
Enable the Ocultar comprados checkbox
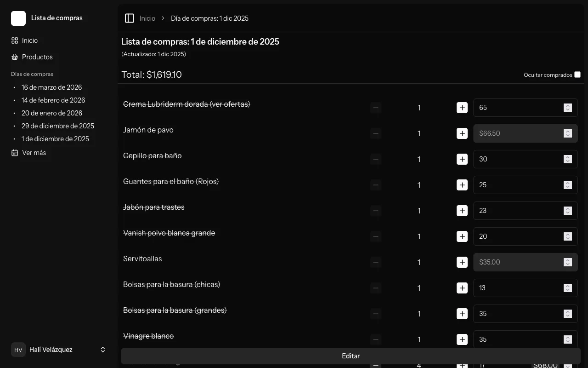pyautogui.click(x=577, y=74)
